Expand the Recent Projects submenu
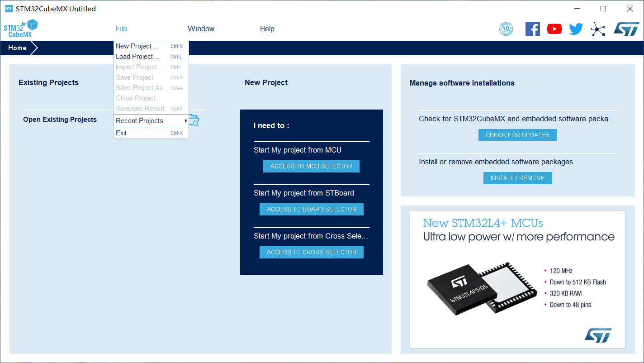644x363 pixels. 151,121
